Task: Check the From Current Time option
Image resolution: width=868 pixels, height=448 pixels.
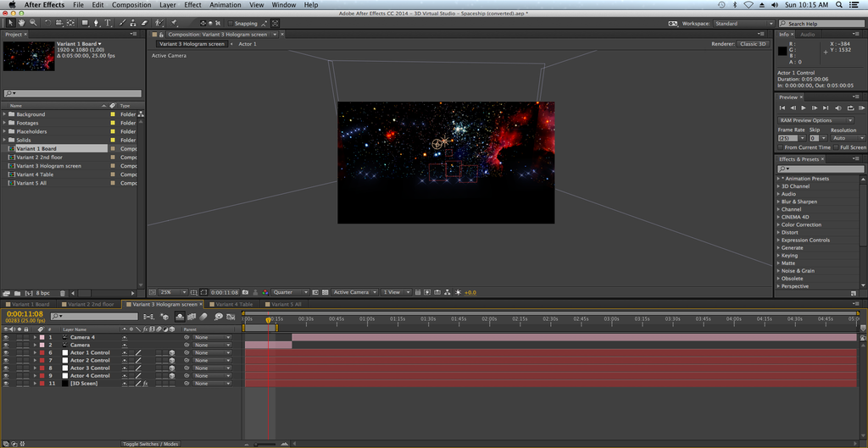Action: click(782, 147)
